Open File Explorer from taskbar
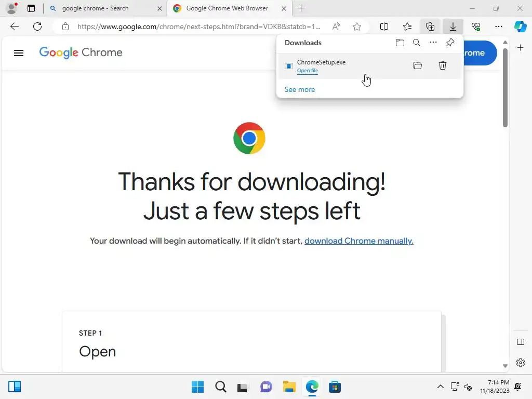The width and height of the screenshot is (532, 399). tap(289, 387)
